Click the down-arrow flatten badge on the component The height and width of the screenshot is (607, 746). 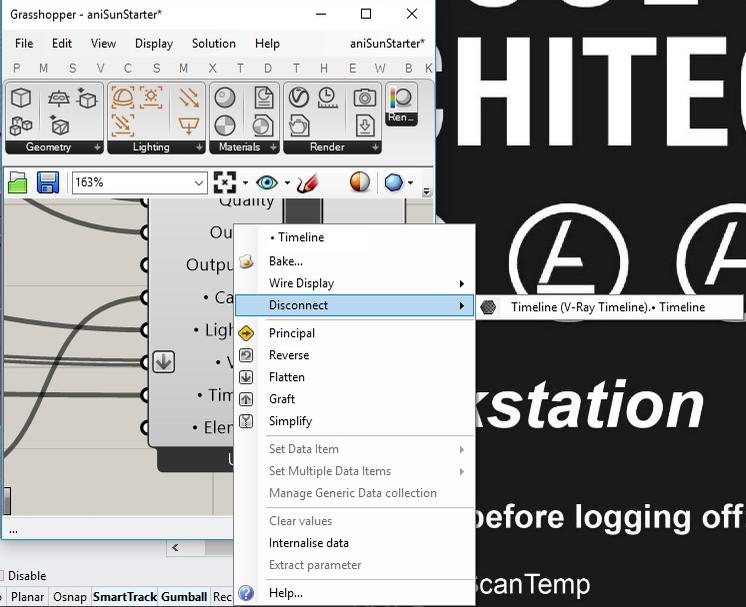164,362
